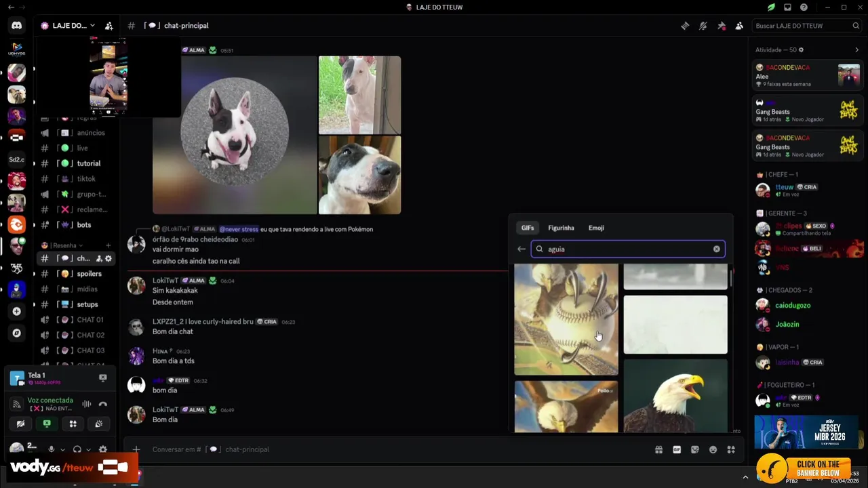The height and width of the screenshot is (488, 868).
Task: Switch to the Figurinha tab
Action: coord(561,228)
